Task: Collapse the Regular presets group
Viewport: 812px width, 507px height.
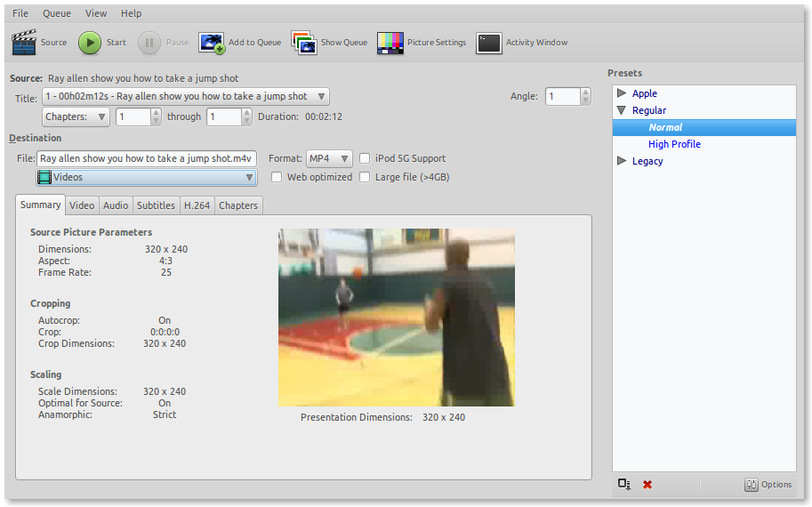Action: coord(622,110)
